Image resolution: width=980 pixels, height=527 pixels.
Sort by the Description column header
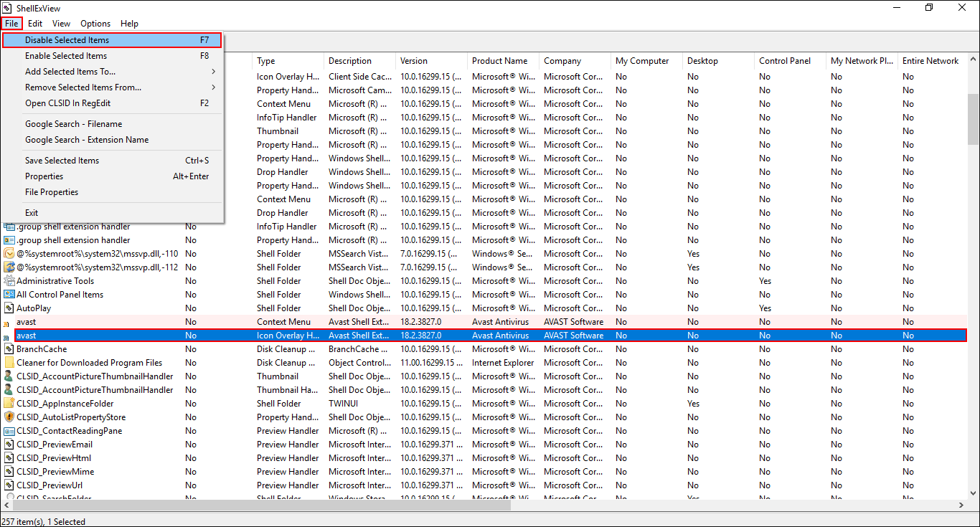click(359, 61)
